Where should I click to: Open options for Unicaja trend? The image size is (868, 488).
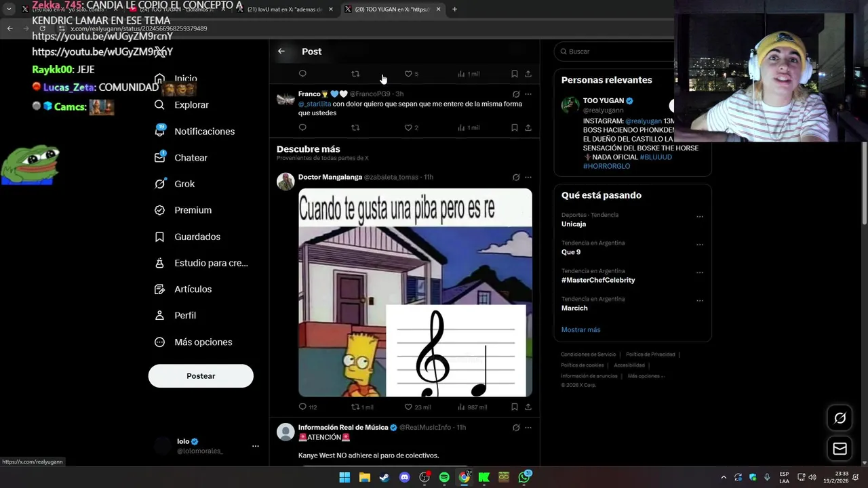pos(700,217)
